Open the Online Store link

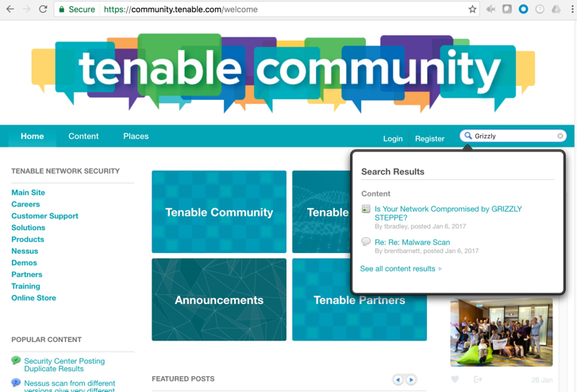pos(33,298)
